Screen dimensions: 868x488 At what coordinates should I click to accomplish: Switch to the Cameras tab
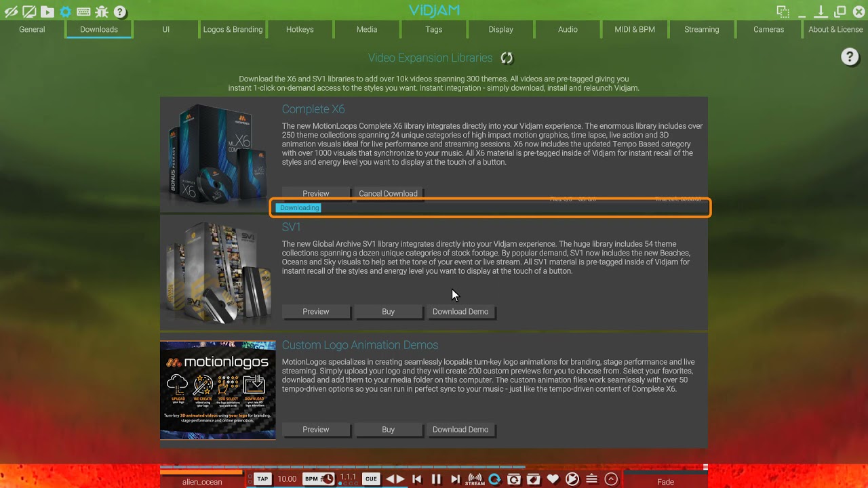tap(769, 29)
